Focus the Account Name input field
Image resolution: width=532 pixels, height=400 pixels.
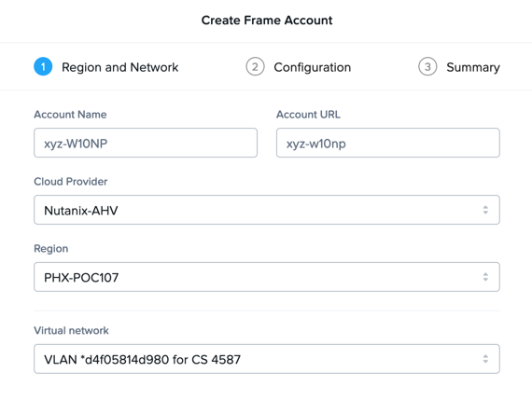point(146,143)
